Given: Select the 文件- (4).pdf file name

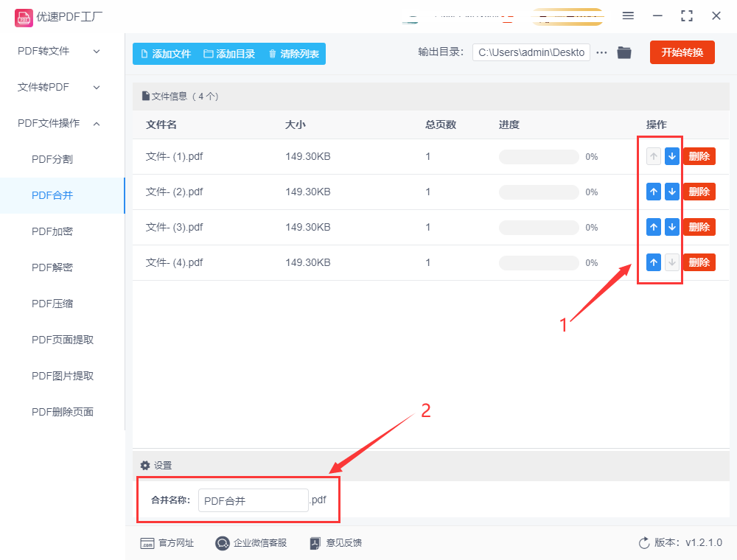Looking at the screenshot, I should pos(175,262).
